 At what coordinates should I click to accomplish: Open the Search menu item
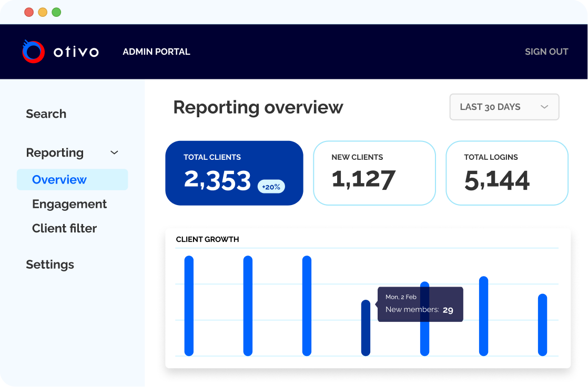46,114
